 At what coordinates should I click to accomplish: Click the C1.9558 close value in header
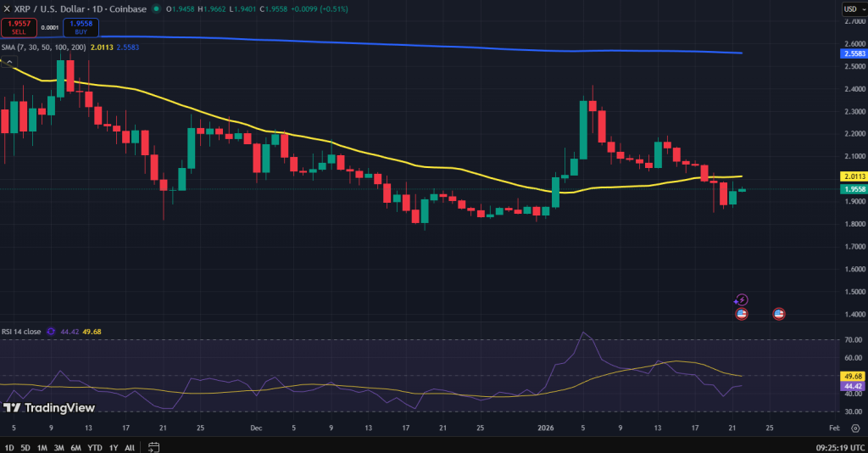click(x=274, y=8)
